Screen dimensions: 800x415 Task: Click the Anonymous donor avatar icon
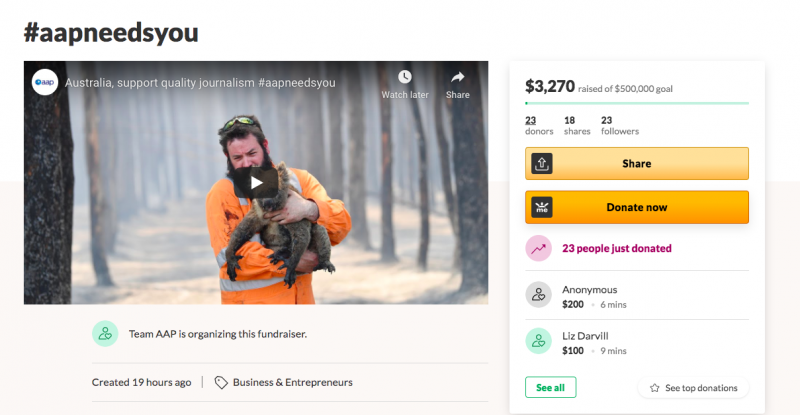tap(539, 295)
